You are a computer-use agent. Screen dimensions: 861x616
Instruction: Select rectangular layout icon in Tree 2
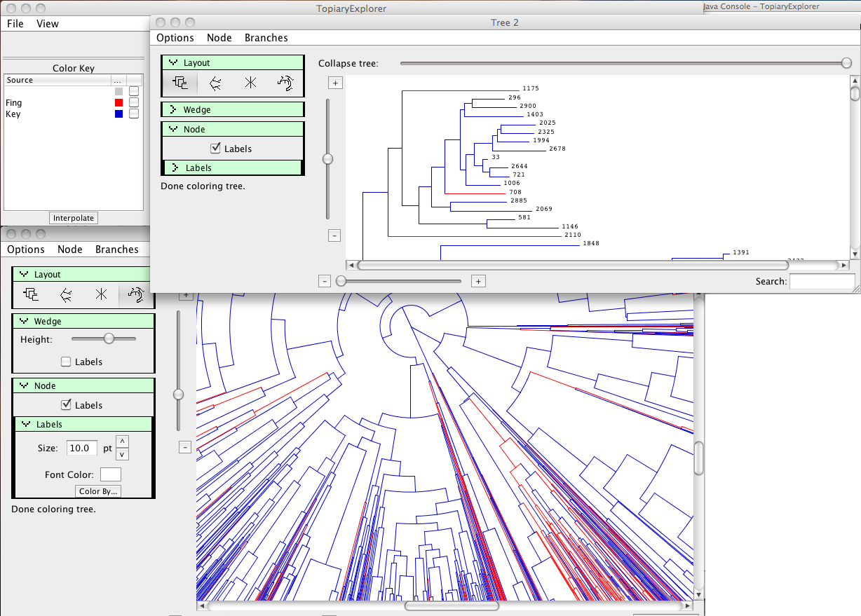tap(180, 83)
